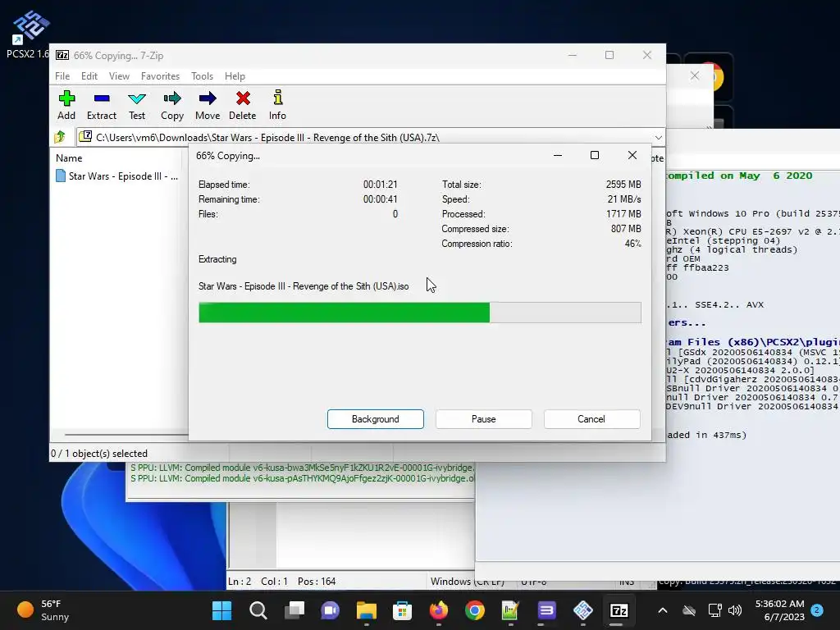The height and width of the screenshot is (630, 840).
Task: Click 'Windows (CR LF)' in Notepad++ status bar
Action: click(x=467, y=582)
